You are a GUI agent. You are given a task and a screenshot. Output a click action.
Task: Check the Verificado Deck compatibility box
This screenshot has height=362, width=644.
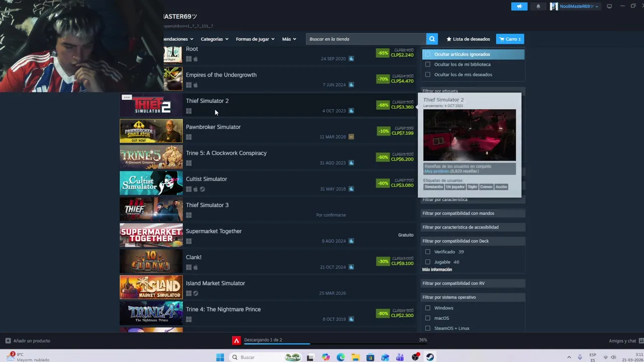coord(428,252)
